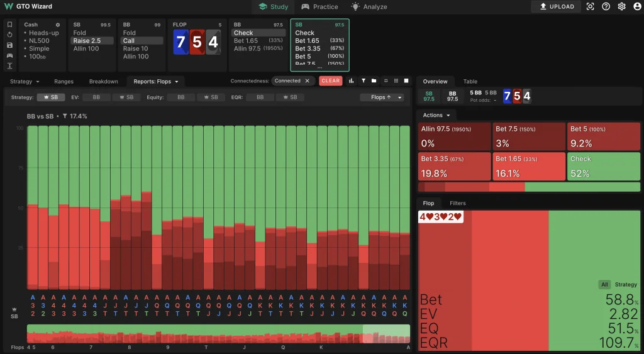
Task: Click the UPLOAD button
Action: pyautogui.click(x=556, y=7)
